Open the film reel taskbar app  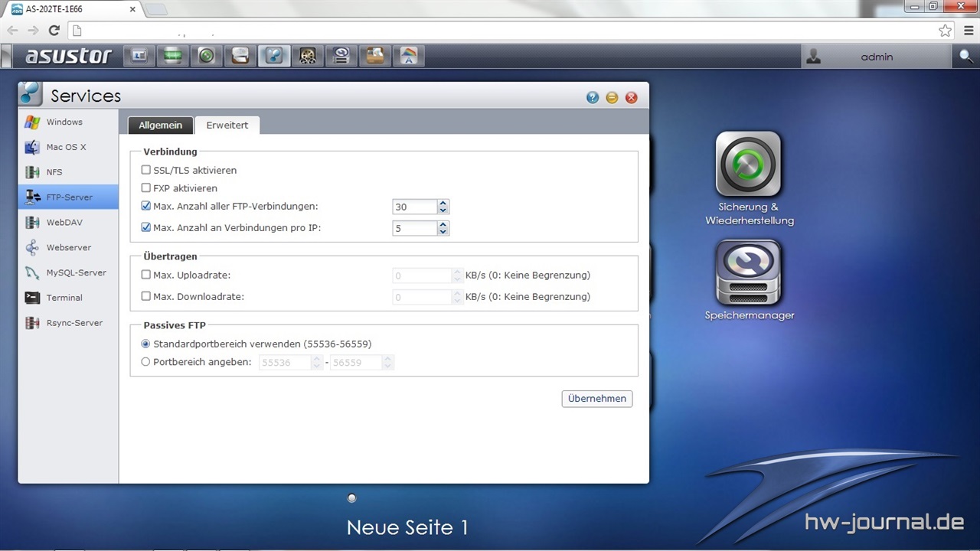click(308, 56)
